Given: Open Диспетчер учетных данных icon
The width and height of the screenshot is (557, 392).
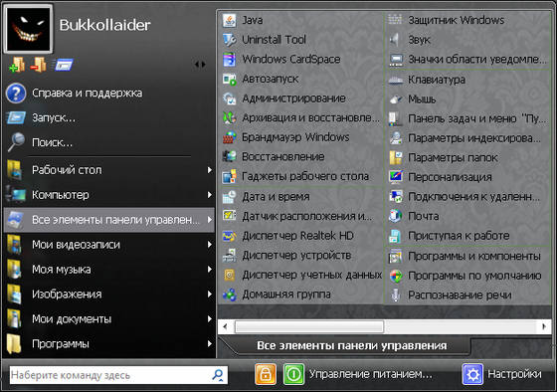Looking at the screenshot, I should tap(230, 275).
